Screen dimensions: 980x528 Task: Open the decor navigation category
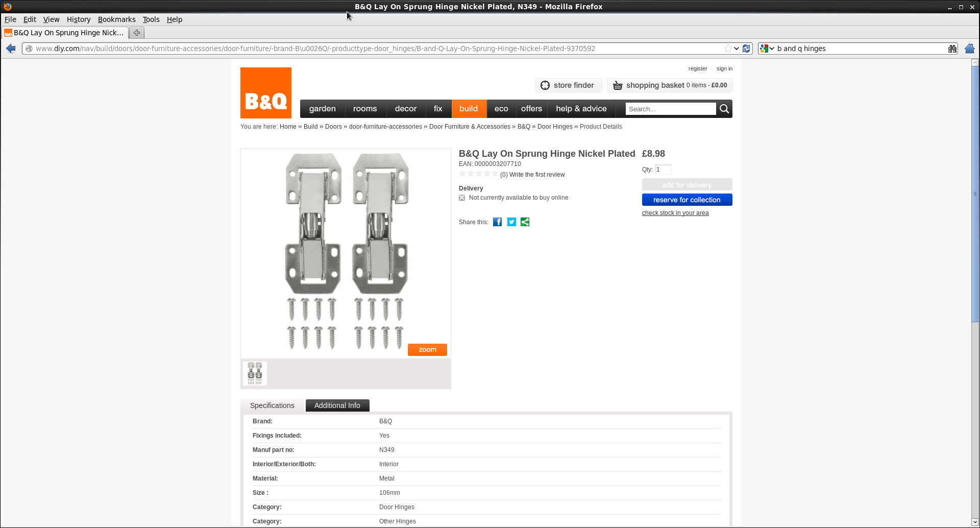tap(406, 109)
